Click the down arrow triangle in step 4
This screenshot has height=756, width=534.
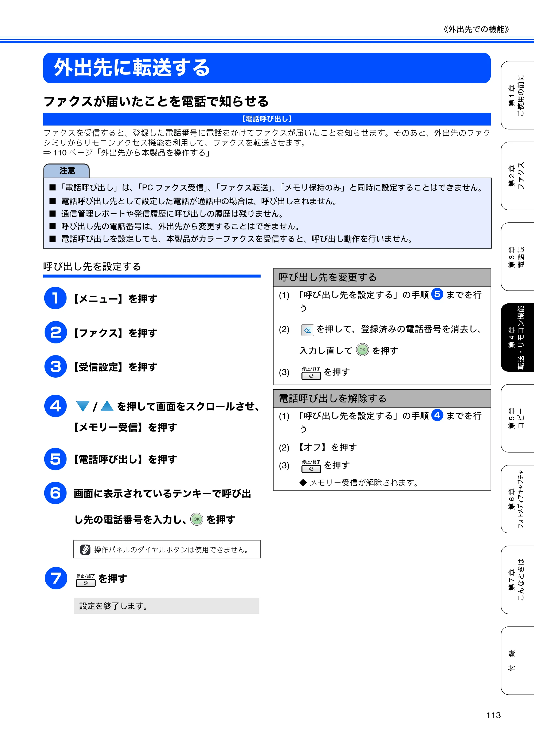tap(83, 406)
